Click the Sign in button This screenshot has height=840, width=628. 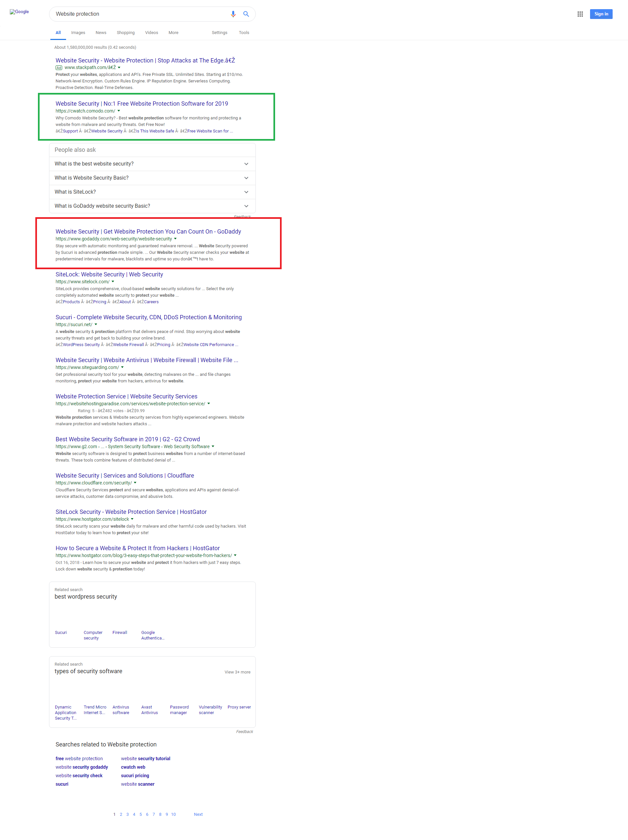tap(601, 14)
